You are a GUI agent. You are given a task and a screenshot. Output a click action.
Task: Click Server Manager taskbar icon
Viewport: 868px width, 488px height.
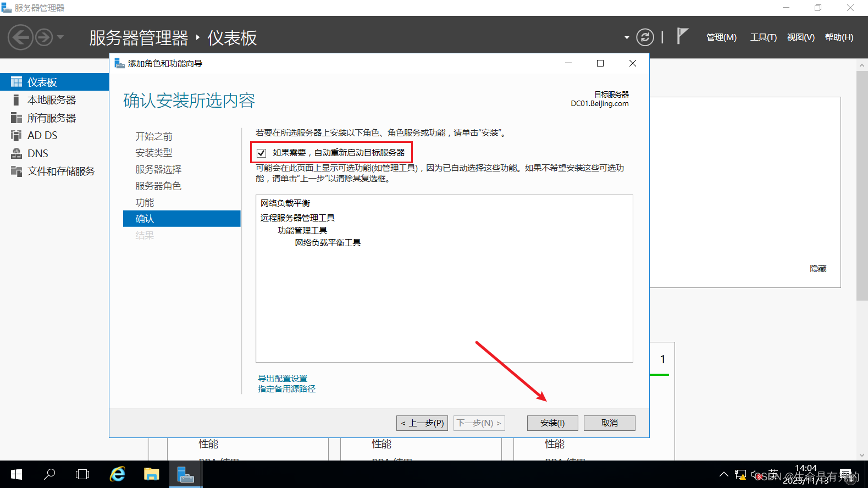[x=186, y=474]
